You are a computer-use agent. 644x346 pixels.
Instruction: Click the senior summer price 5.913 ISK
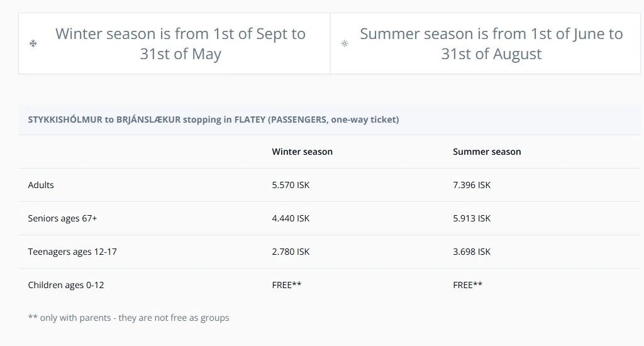pos(472,218)
